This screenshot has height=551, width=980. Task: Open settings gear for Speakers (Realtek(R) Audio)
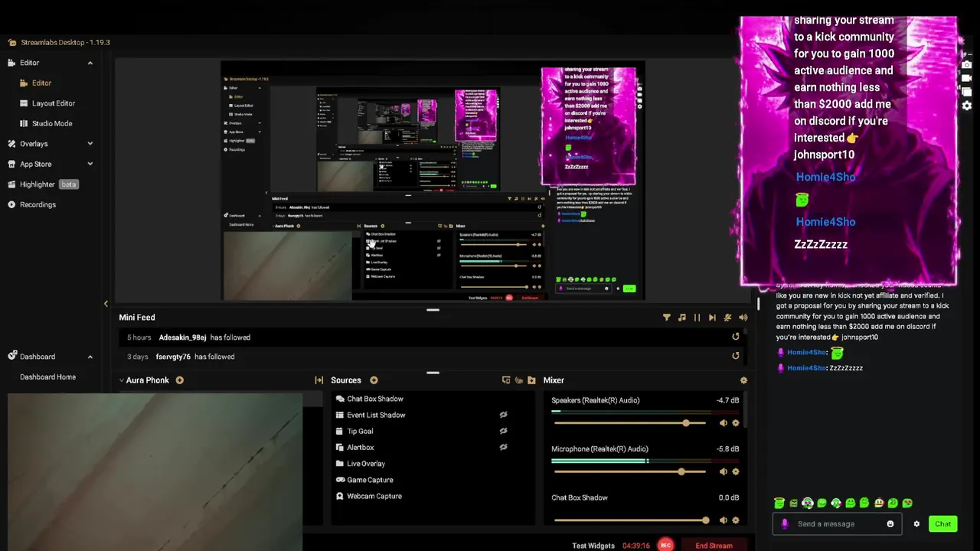tap(736, 423)
